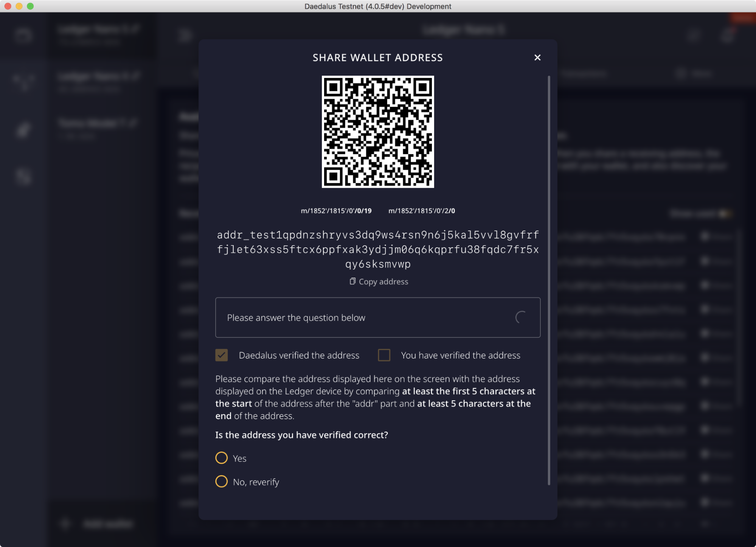Image resolution: width=756 pixels, height=547 pixels.
Task: Click the clipboard icon beside Copy address
Action: pyautogui.click(x=352, y=281)
